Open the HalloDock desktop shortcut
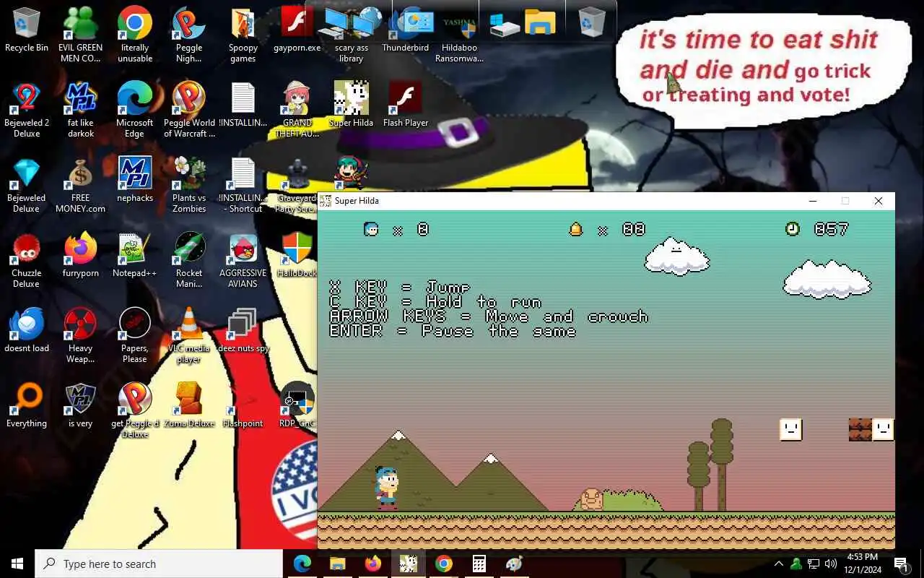 (297, 255)
